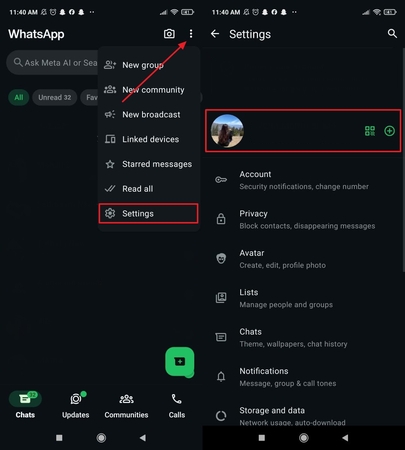Open Lists settings
Viewport: 405px width, 450px height.
pos(303,298)
